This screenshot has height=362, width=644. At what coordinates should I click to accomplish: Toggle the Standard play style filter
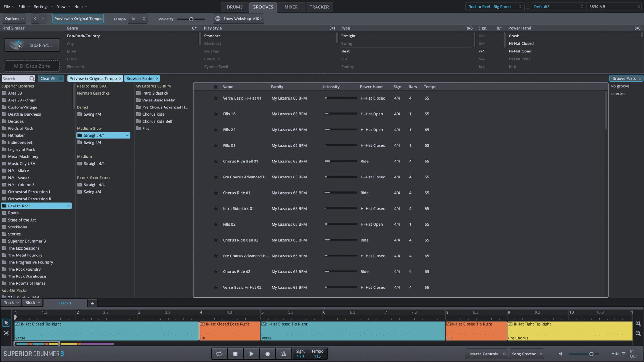tap(212, 36)
